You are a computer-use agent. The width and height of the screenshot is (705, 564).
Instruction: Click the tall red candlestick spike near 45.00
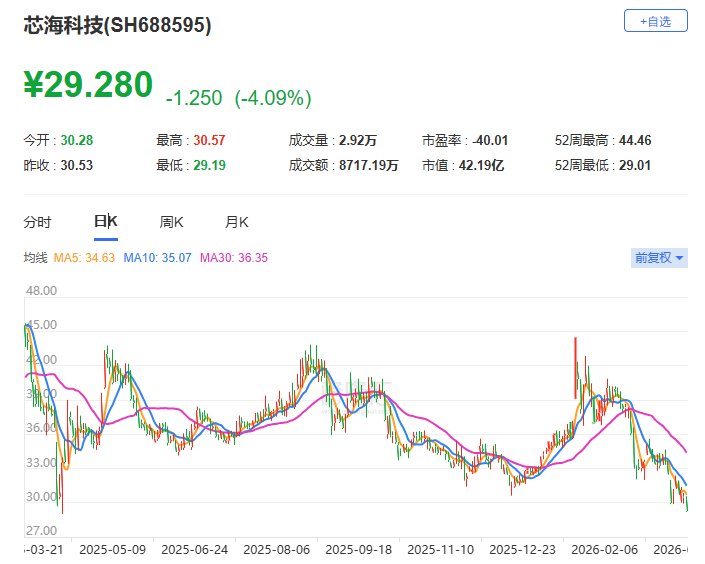574,365
